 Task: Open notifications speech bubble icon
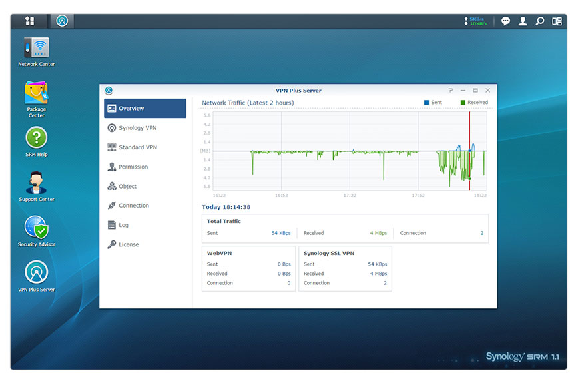[x=506, y=21]
